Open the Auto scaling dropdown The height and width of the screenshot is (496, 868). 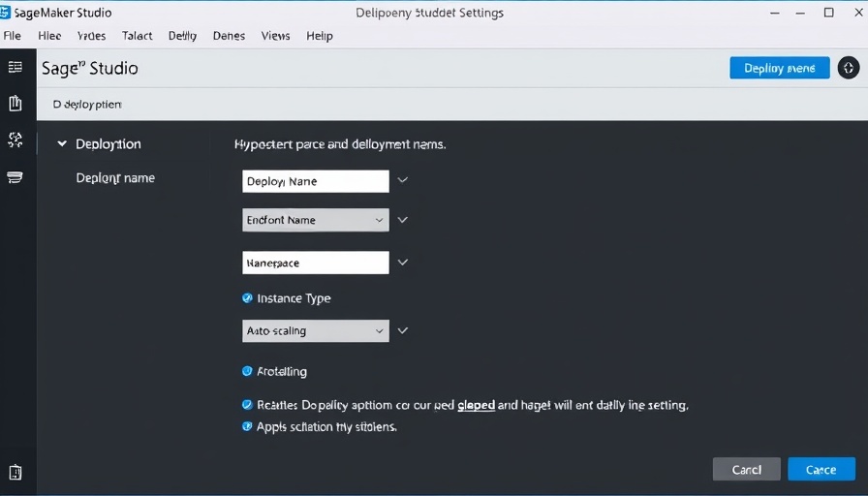pos(316,330)
